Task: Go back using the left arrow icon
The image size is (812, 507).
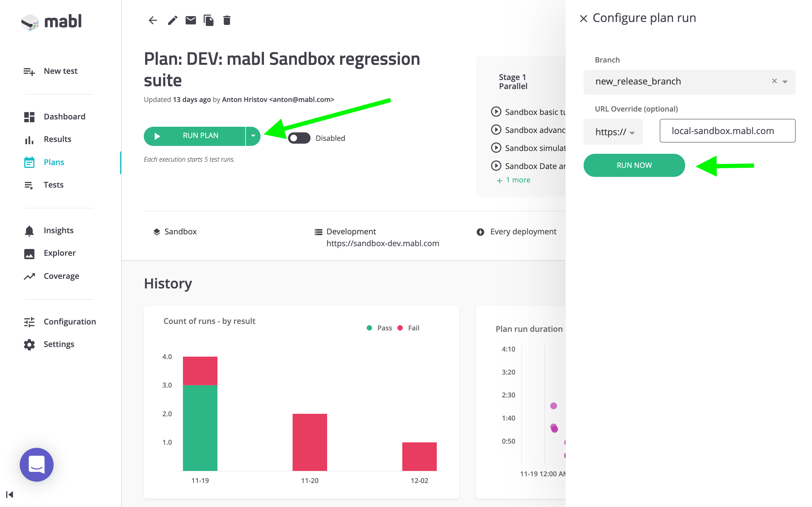Action: tap(153, 21)
